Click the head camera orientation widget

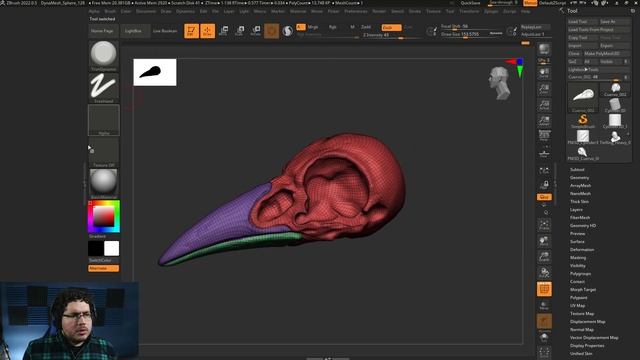pos(500,83)
